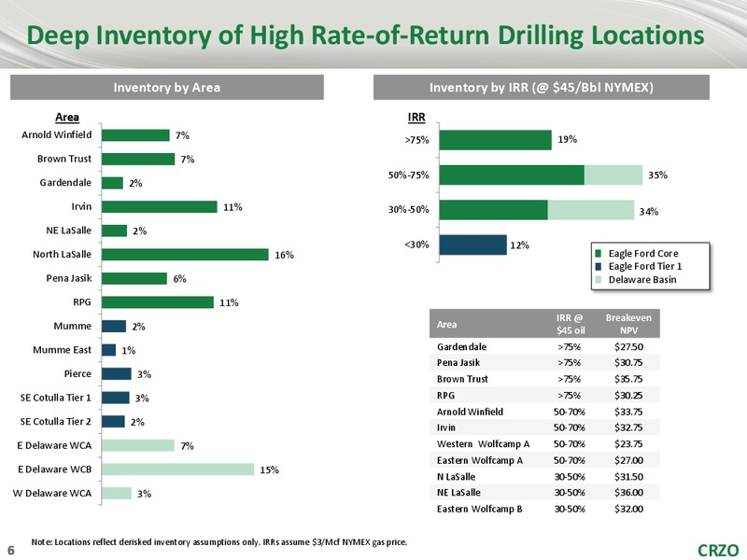Click the '16%' data label for North LaSalle
Viewport: 747px width, 560px height.
click(285, 255)
